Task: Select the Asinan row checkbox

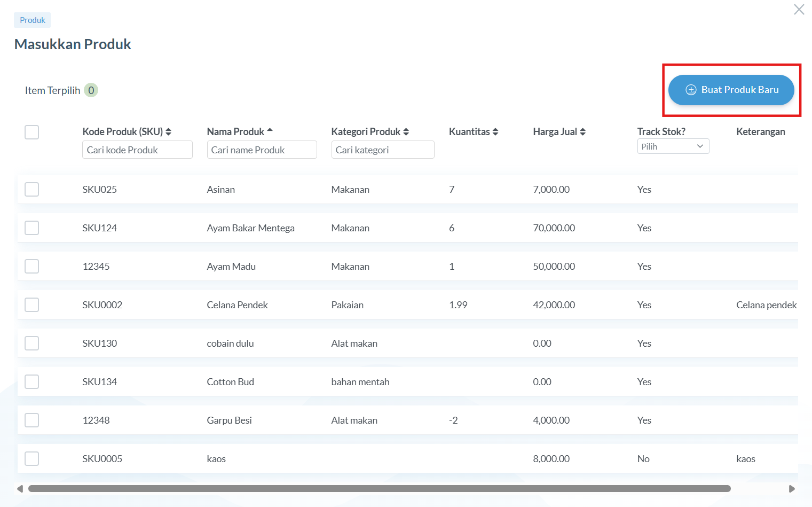Action: (32, 190)
